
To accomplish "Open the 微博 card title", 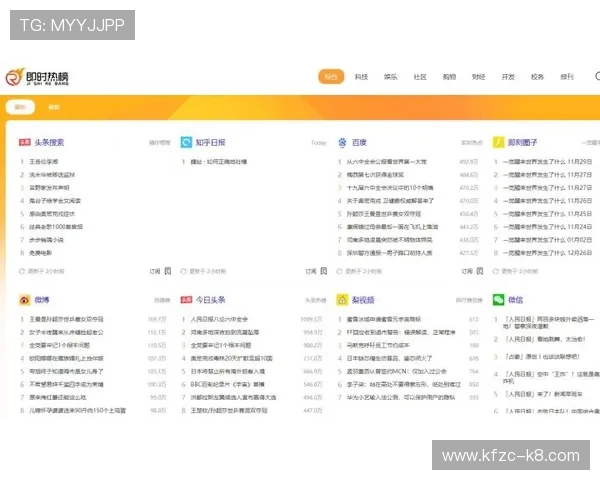I will click(42, 300).
